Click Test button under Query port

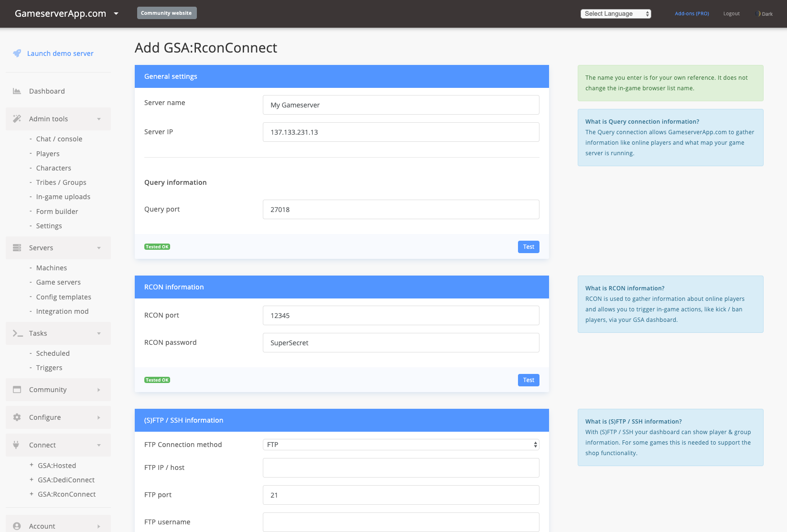(528, 247)
